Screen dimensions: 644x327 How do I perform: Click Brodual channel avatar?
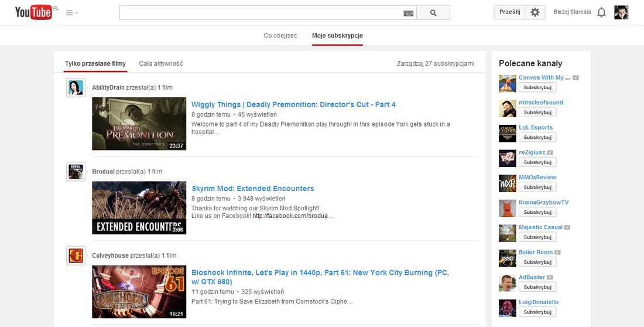(x=76, y=172)
